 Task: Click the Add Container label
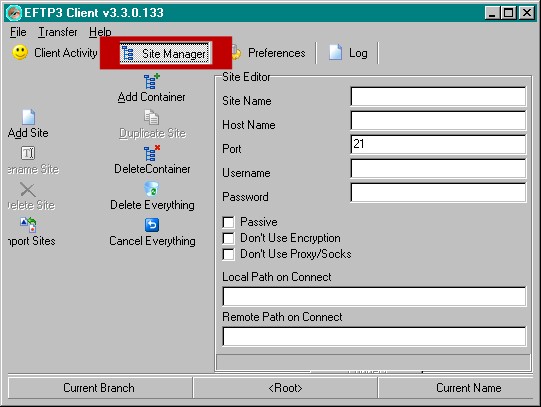coord(151,97)
